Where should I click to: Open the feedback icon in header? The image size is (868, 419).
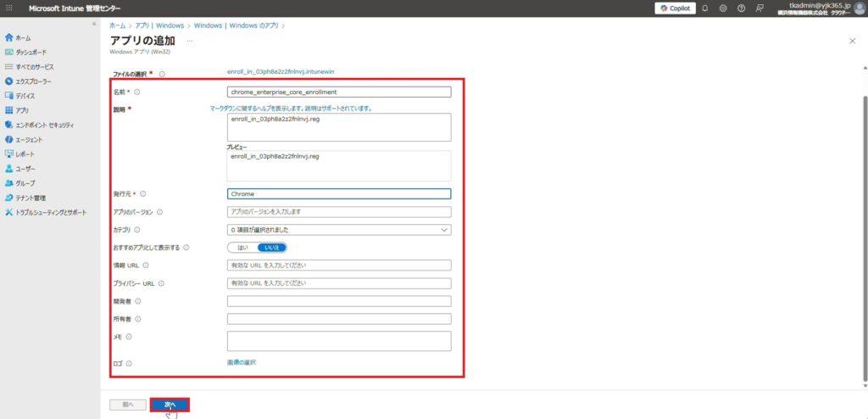(759, 8)
